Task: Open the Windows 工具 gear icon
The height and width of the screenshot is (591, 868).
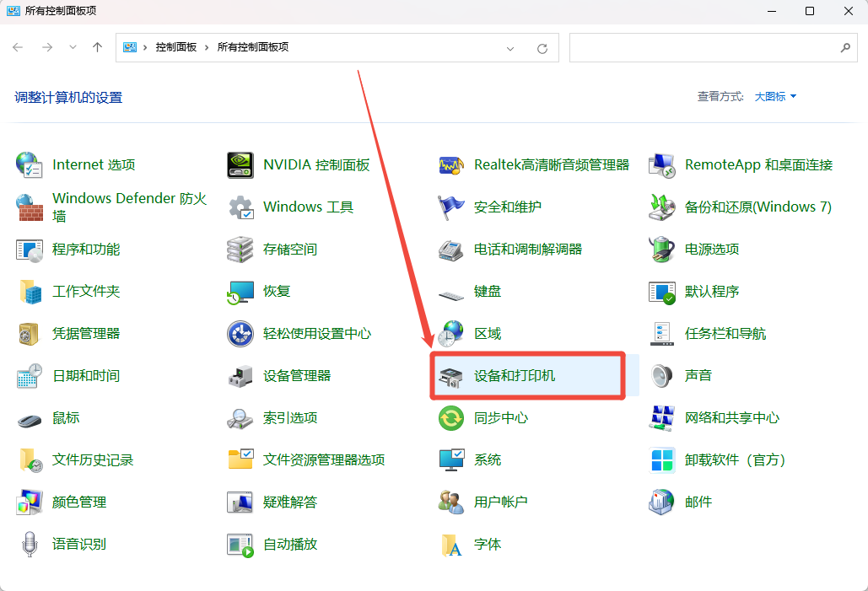Action: tap(240, 207)
